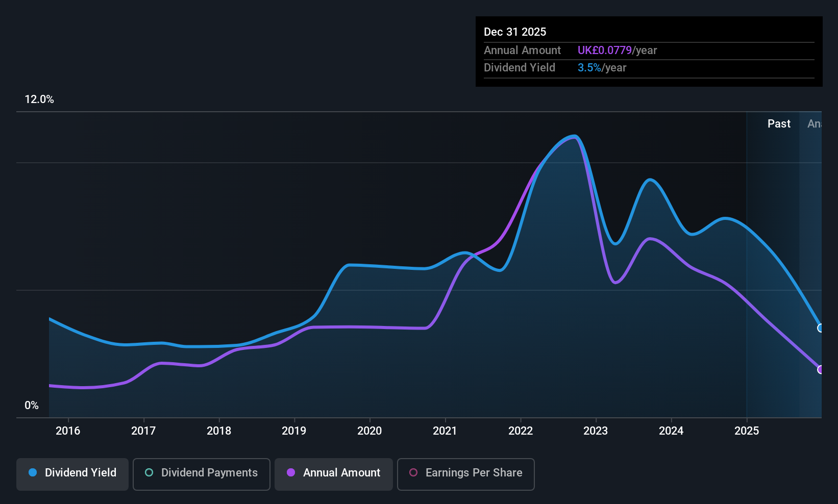The width and height of the screenshot is (838, 504).
Task: Toggle the Dividend Yield series
Action: tap(72, 474)
